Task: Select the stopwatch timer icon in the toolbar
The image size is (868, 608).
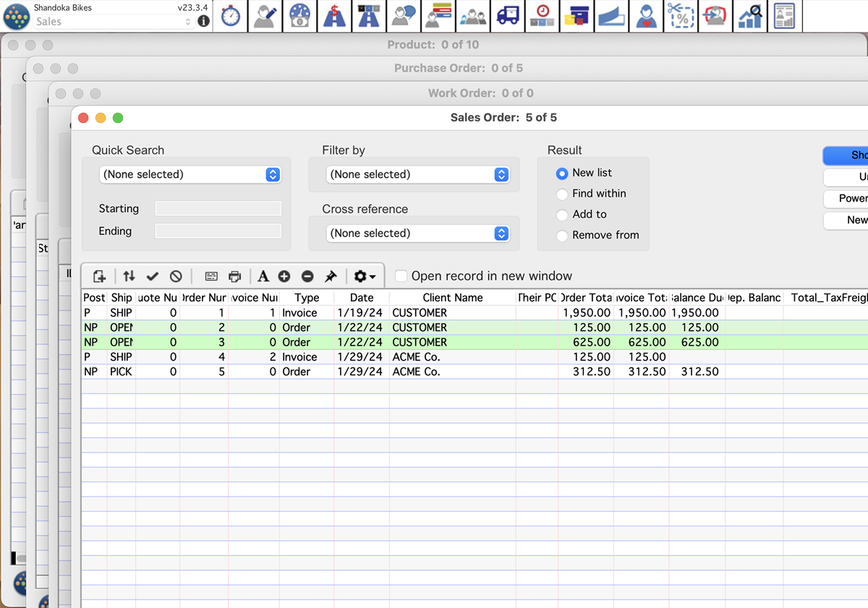Action: (230, 16)
